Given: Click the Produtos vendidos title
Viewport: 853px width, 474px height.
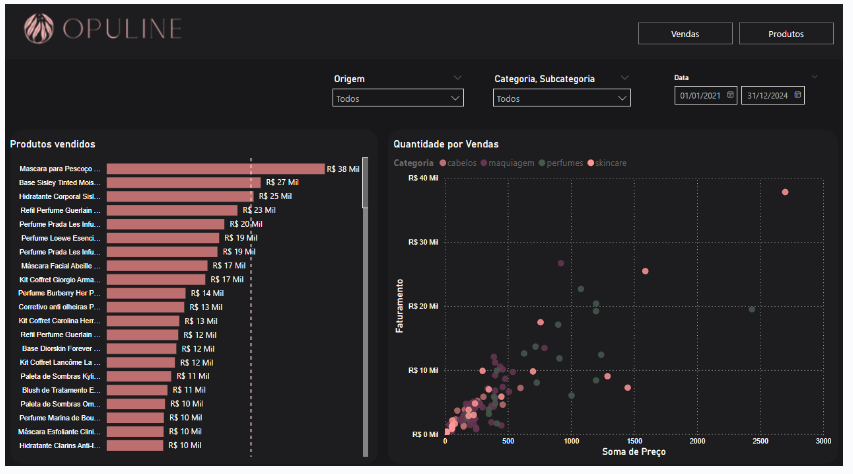Looking at the screenshot, I should click(x=53, y=144).
